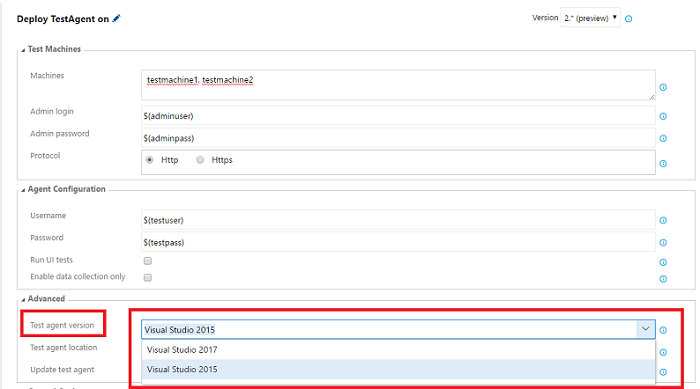Check Enable data collection only
Image resolution: width=700 pixels, height=389 pixels.
click(x=148, y=277)
